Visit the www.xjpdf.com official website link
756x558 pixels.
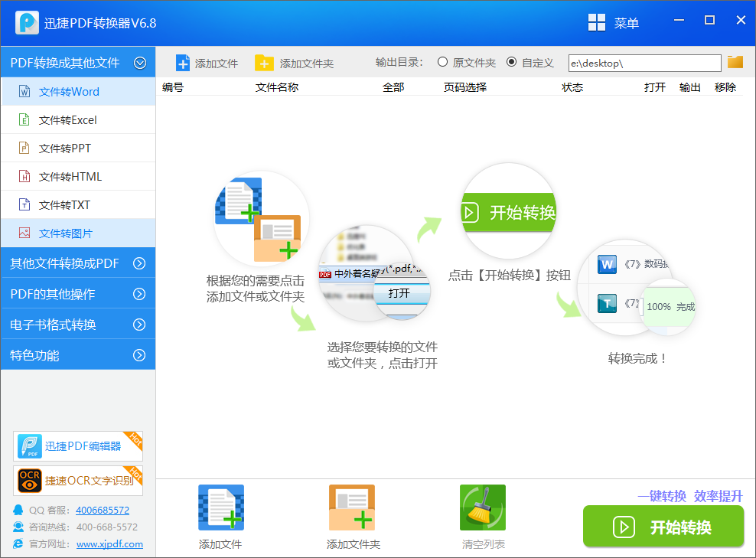point(109,544)
